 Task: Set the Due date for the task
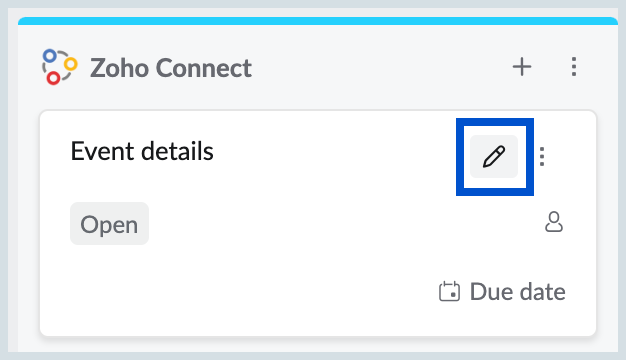tap(502, 291)
